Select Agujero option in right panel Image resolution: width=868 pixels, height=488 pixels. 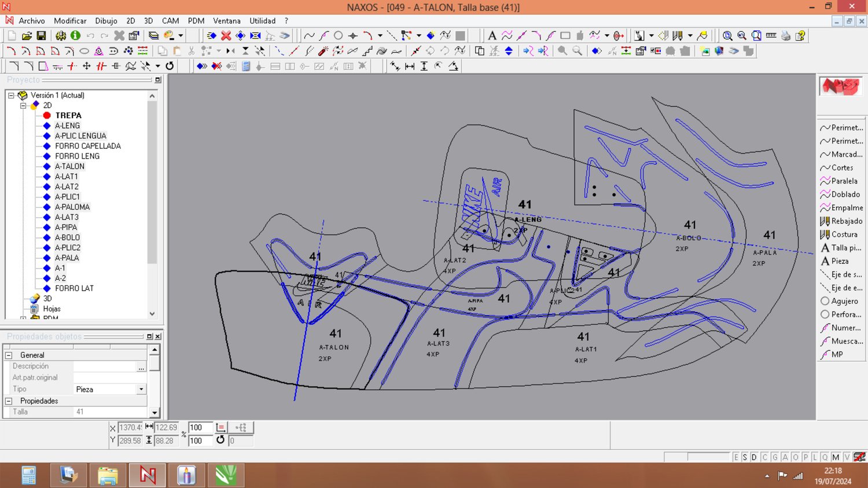coord(841,301)
